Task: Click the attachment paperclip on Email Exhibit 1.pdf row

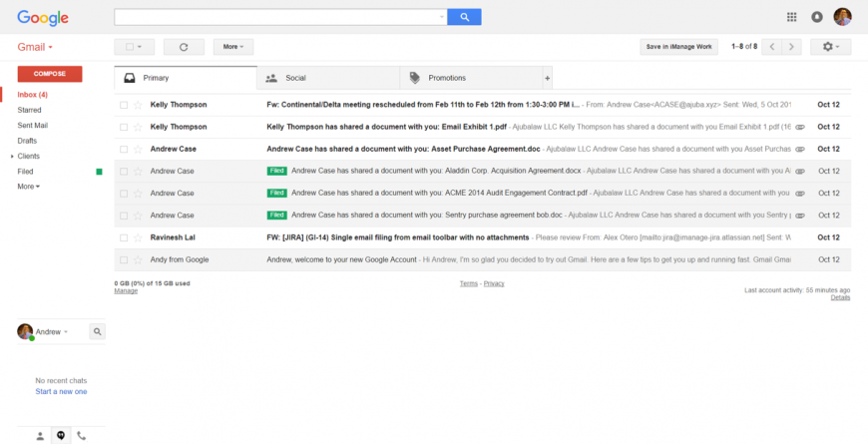Action: 800,127
